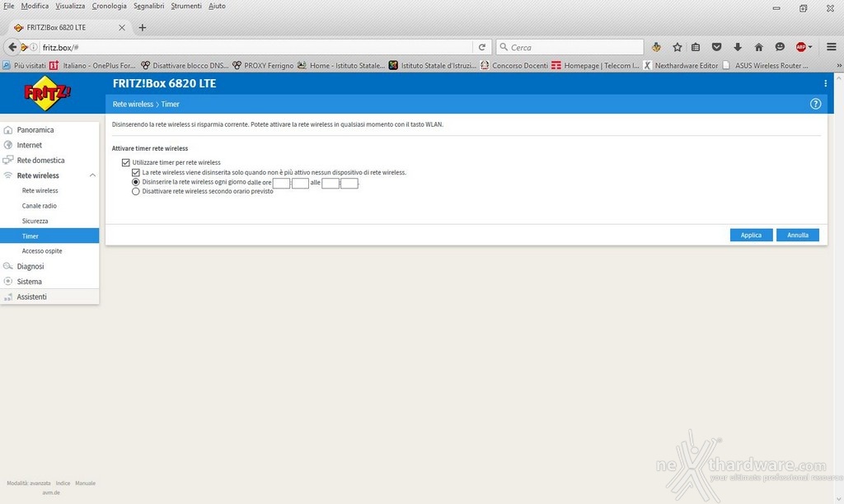The image size is (844, 504).
Task: Click the Diagnosi icon in sidebar
Action: pyautogui.click(x=7, y=266)
